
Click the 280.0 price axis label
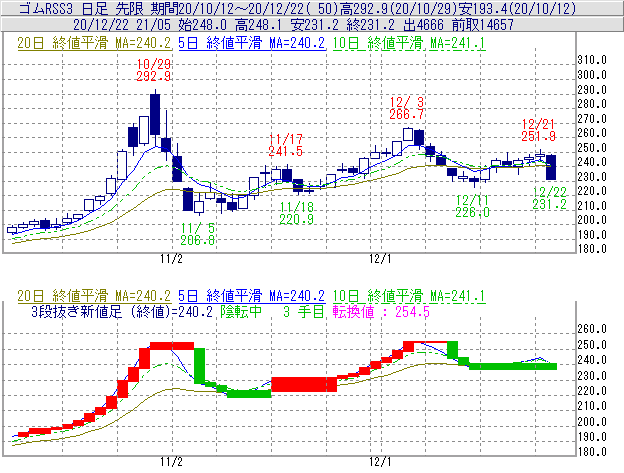592,104
